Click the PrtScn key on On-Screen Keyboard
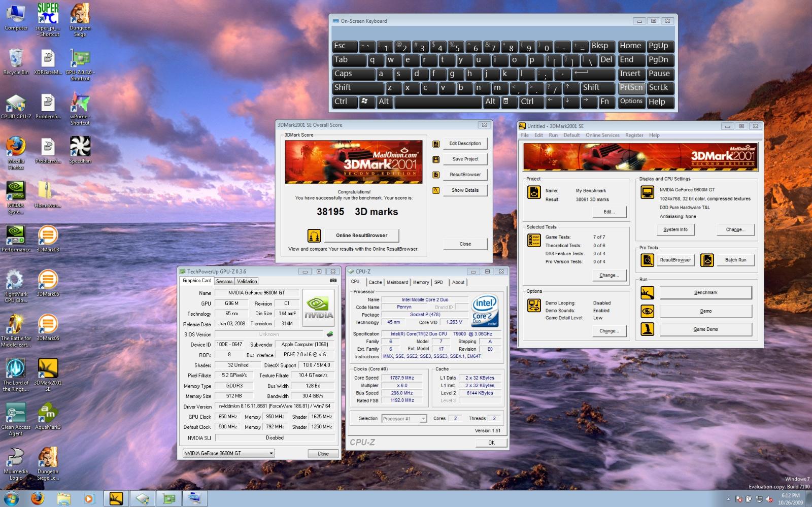812x507 pixels. pos(631,88)
